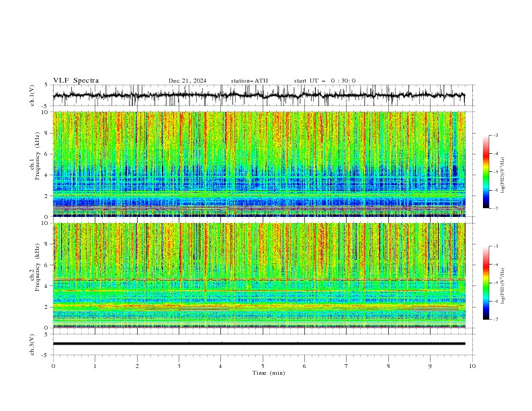Click the ch.1 waveform trace plot
Viewport: 532px width, 411px height.
pos(259,95)
